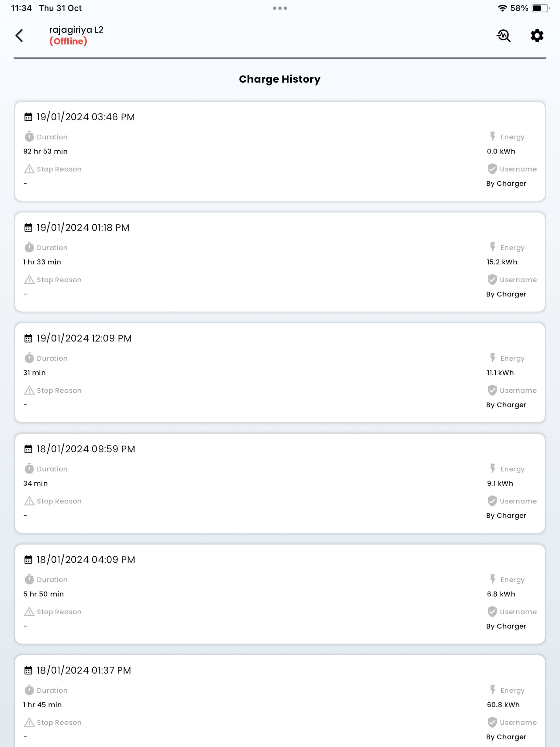The width and height of the screenshot is (560, 747).
Task: Open session with 11.1 kWh energy
Action: pos(280,373)
